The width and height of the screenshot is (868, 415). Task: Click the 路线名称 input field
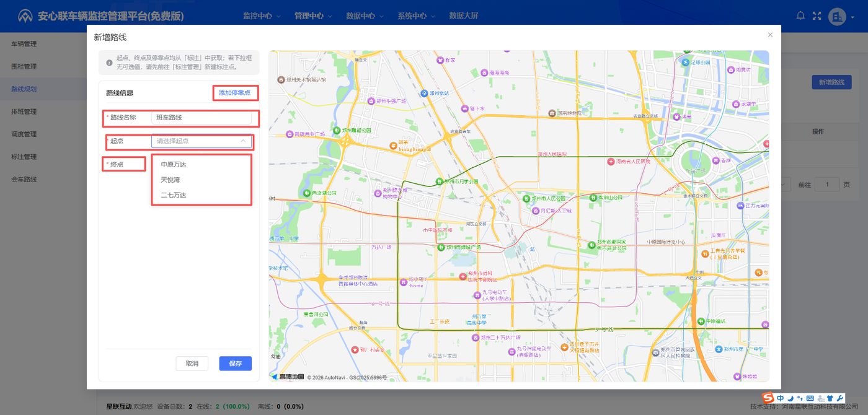[x=201, y=117]
